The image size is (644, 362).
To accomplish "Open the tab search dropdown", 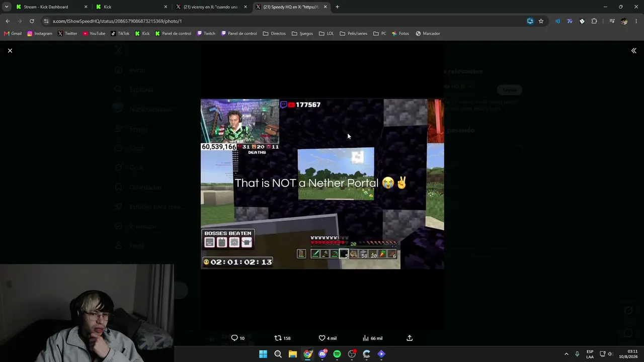I will 7,7.
